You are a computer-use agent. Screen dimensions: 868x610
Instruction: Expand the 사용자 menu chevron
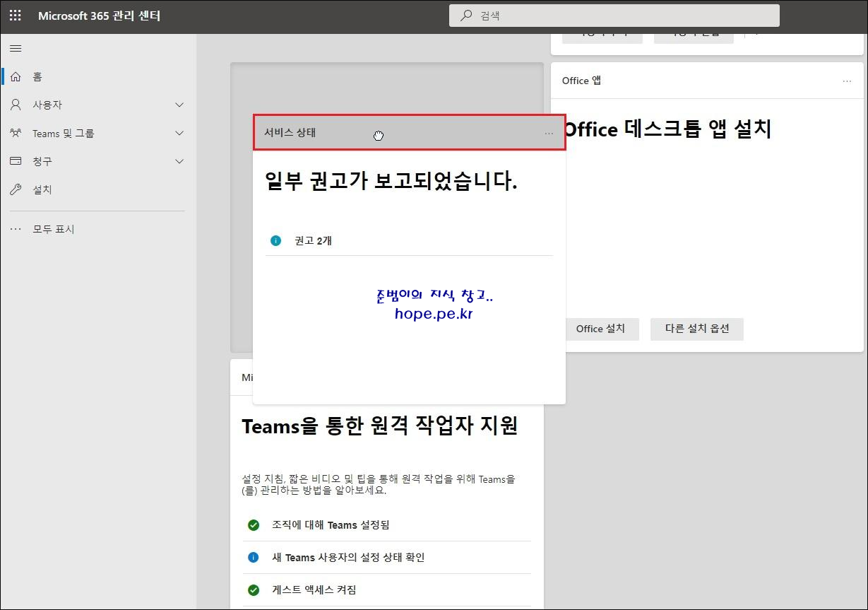click(x=179, y=105)
